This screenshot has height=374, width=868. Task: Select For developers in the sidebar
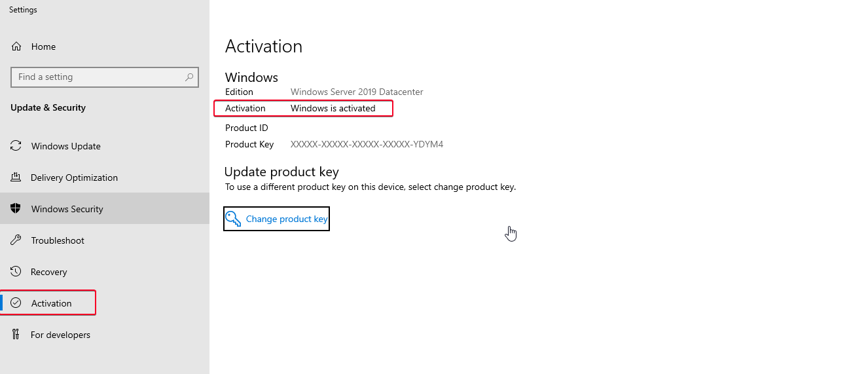[x=60, y=335]
